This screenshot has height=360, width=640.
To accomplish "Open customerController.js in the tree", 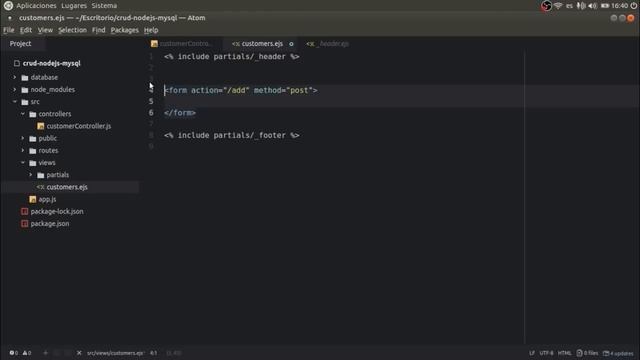I will point(79,126).
